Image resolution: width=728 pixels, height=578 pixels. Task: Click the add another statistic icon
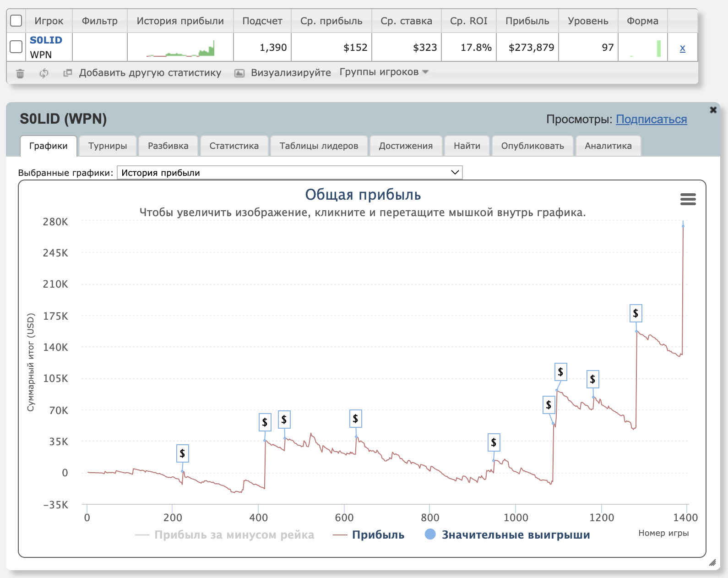68,73
